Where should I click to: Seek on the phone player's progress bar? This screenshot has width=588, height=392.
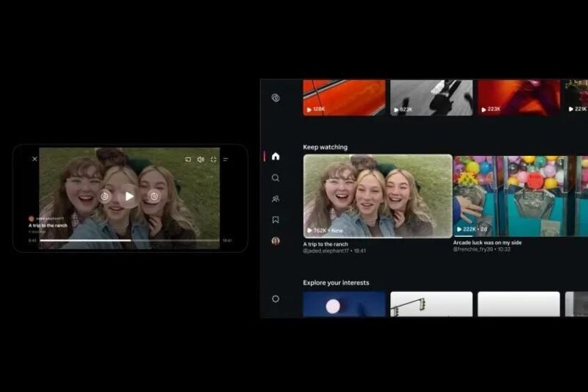129,240
